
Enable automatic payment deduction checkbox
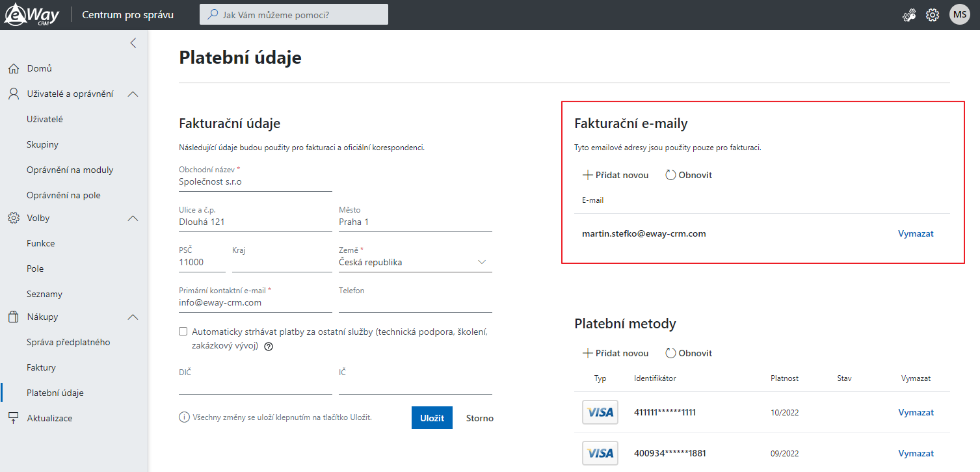[x=183, y=332]
